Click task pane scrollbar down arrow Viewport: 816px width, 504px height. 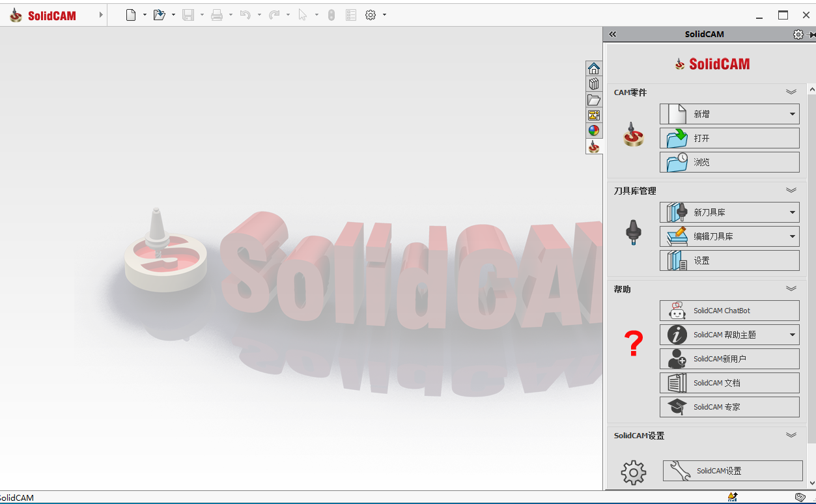click(811, 483)
